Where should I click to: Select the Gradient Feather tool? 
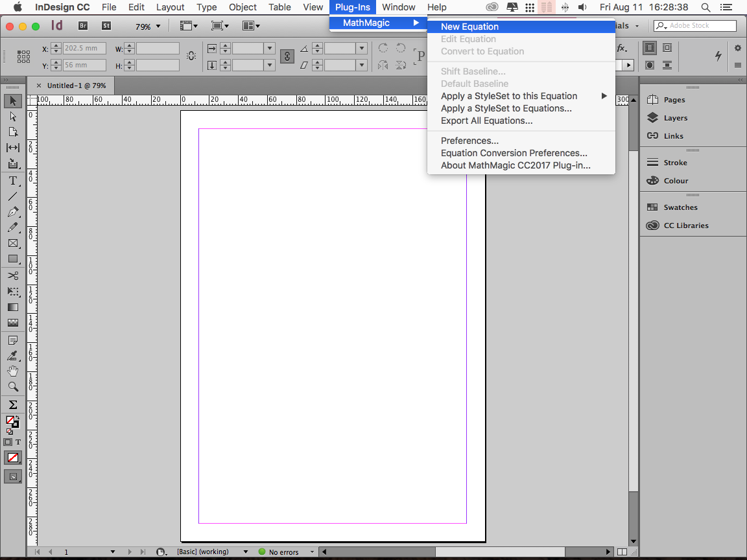coord(13,323)
